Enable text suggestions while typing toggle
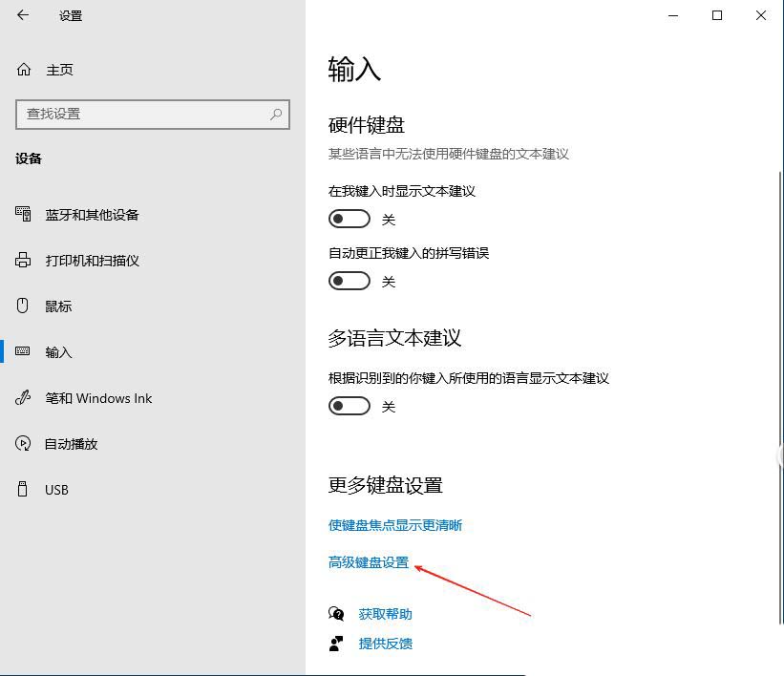Screen dimensions: 784x676 350,219
